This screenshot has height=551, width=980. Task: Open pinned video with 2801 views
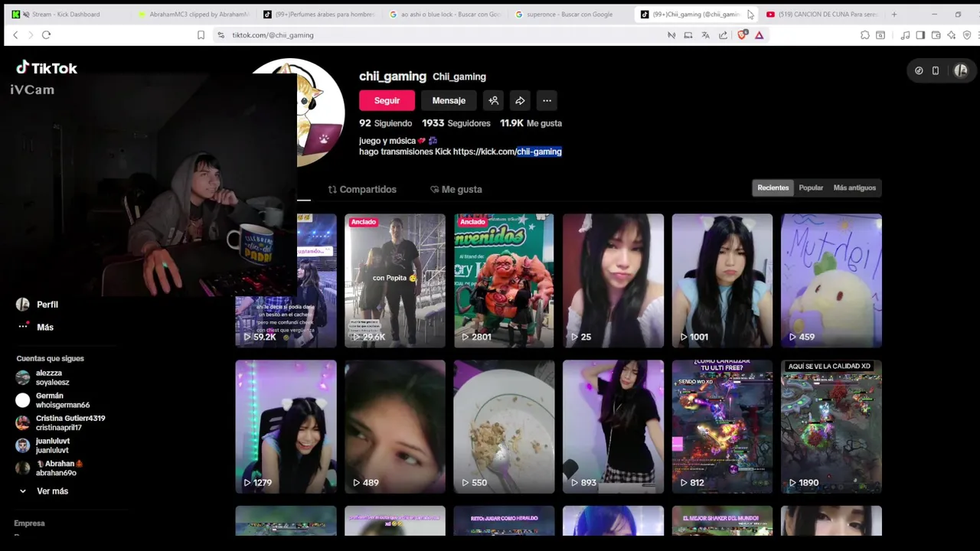(x=504, y=281)
